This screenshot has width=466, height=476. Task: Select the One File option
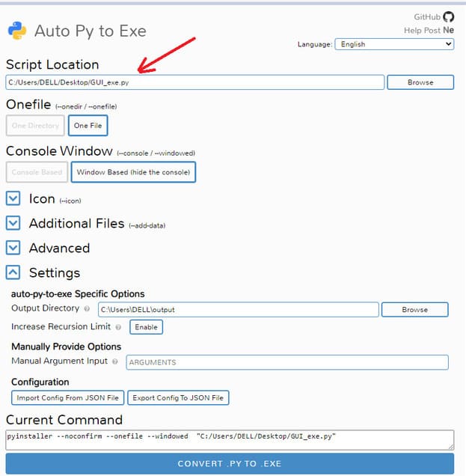click(x=88, y=126)
